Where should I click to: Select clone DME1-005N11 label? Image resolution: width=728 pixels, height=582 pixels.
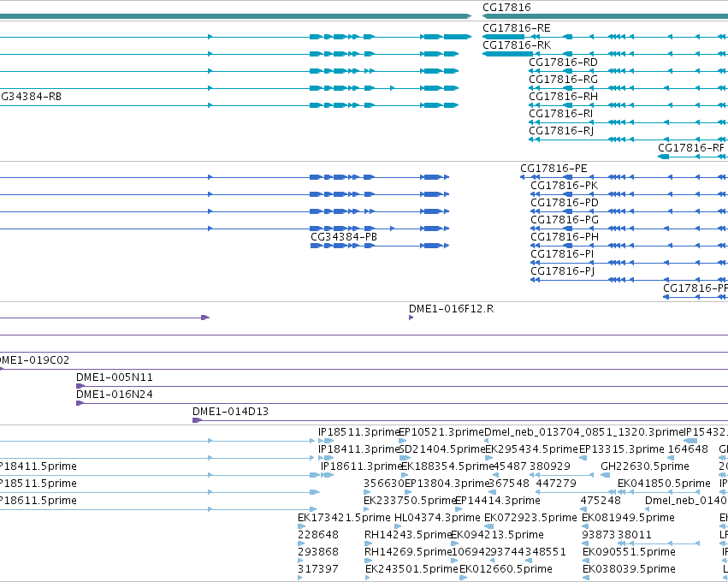tap(115, 377)
